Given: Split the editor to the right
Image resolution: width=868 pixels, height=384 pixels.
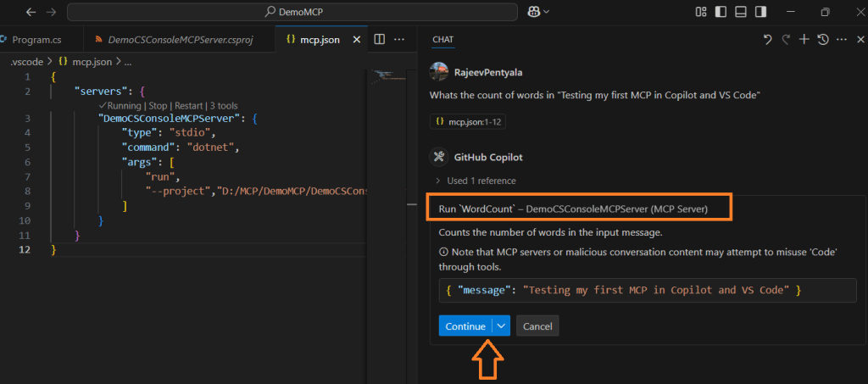Looking at the screenshot, I should click(x=380, y=40).
